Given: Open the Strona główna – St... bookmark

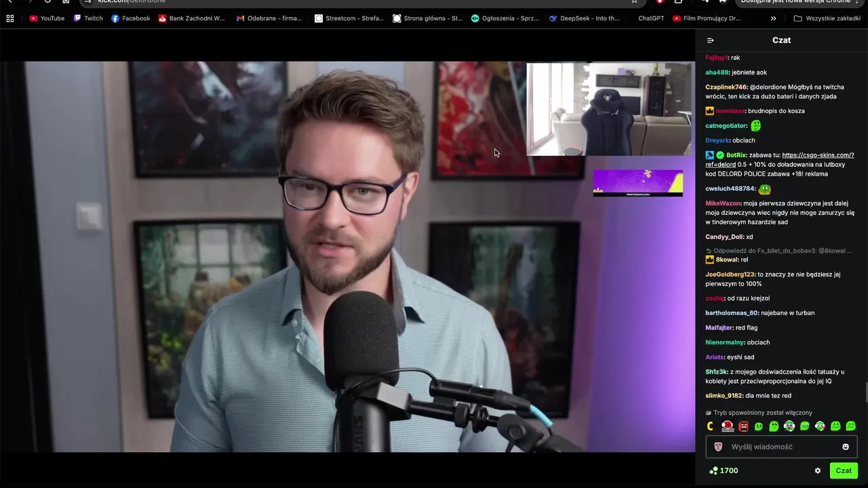Looking at the screenshot, I should tap(427, 18).
